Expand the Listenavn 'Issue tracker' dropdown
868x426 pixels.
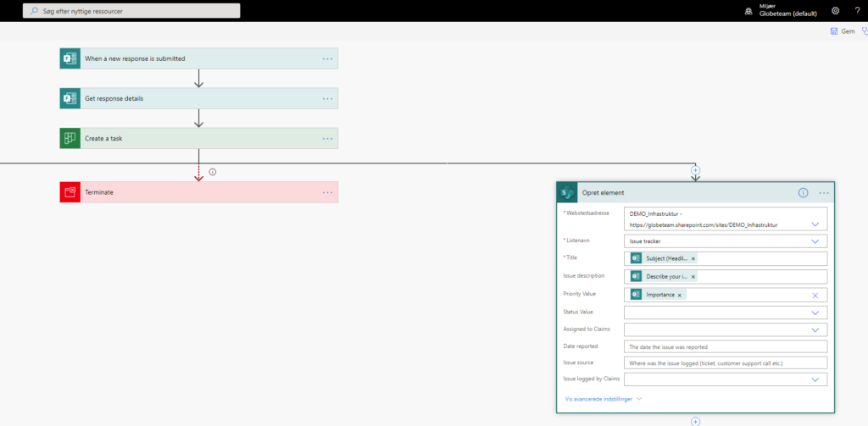(815, 241)
